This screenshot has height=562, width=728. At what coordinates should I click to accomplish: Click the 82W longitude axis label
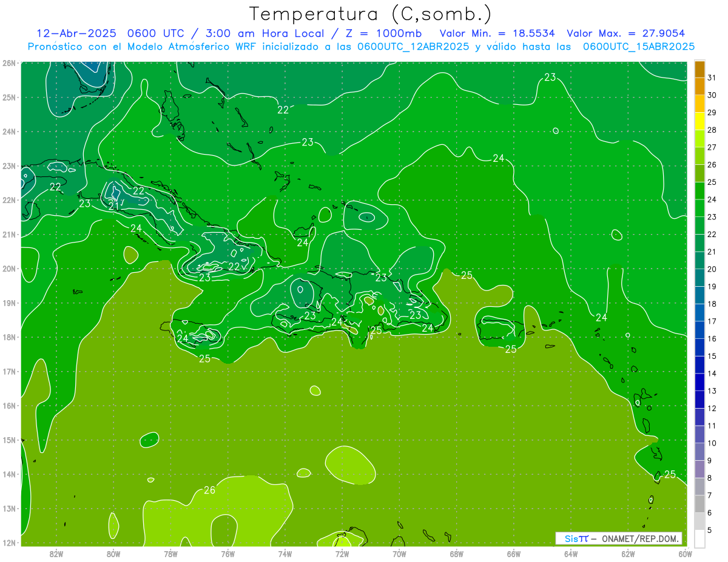point(56,554)
